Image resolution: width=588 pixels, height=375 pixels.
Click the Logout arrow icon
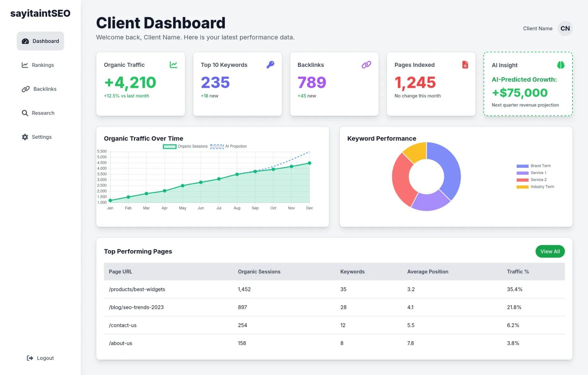coord(30,358)
